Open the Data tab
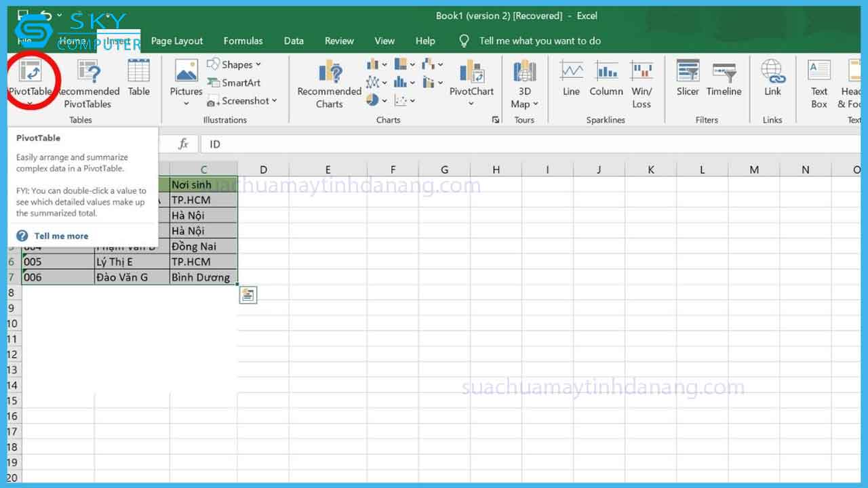This screenshot has width=868, height=488. 294,41
